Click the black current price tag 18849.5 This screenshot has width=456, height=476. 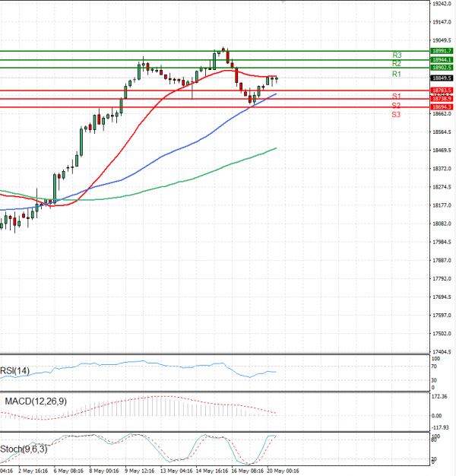click(x=442, y=78)
